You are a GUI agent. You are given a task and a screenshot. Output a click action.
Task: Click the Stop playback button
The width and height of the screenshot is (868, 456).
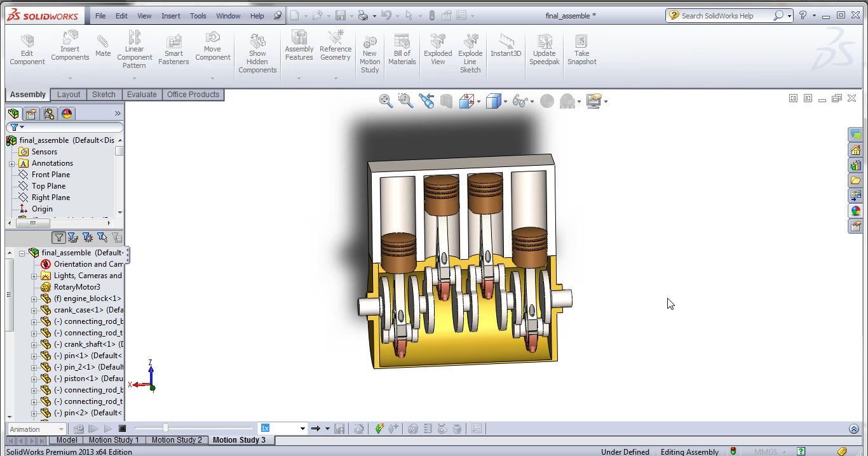point(122,429)
